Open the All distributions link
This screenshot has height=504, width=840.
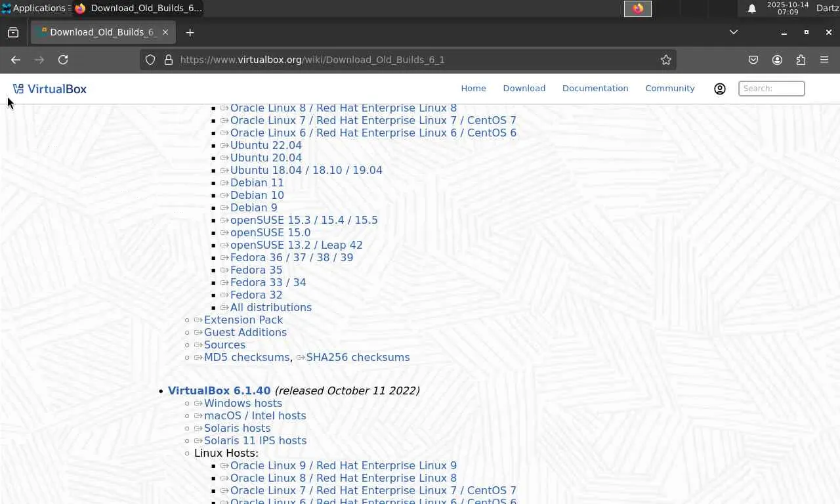pos(270,308)
